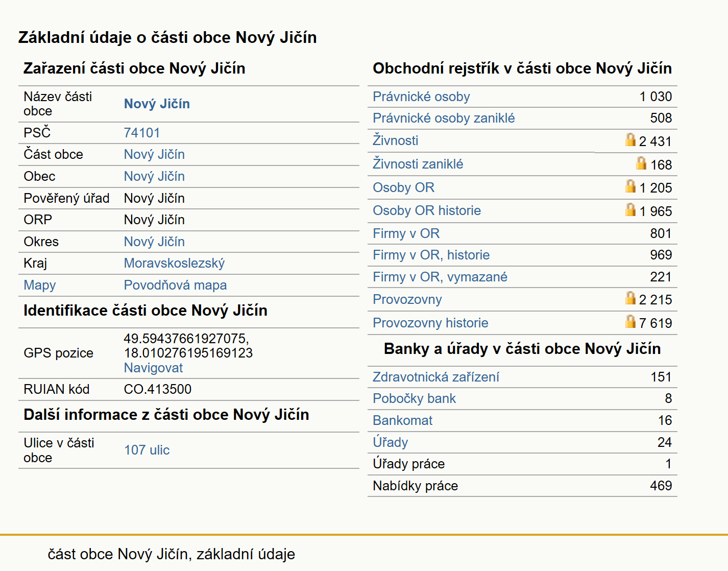
Task: Click the Navigovat link under GPS
Action: (x=153, y=368)
